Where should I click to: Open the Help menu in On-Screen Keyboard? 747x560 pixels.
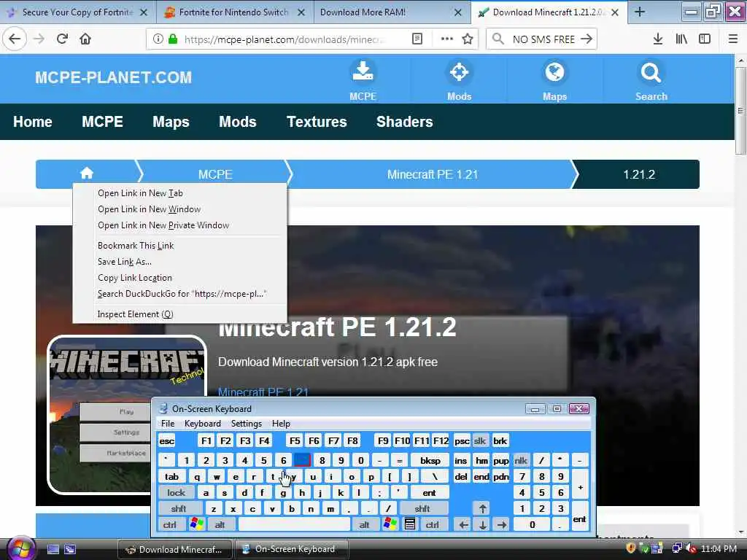[281, 424]
